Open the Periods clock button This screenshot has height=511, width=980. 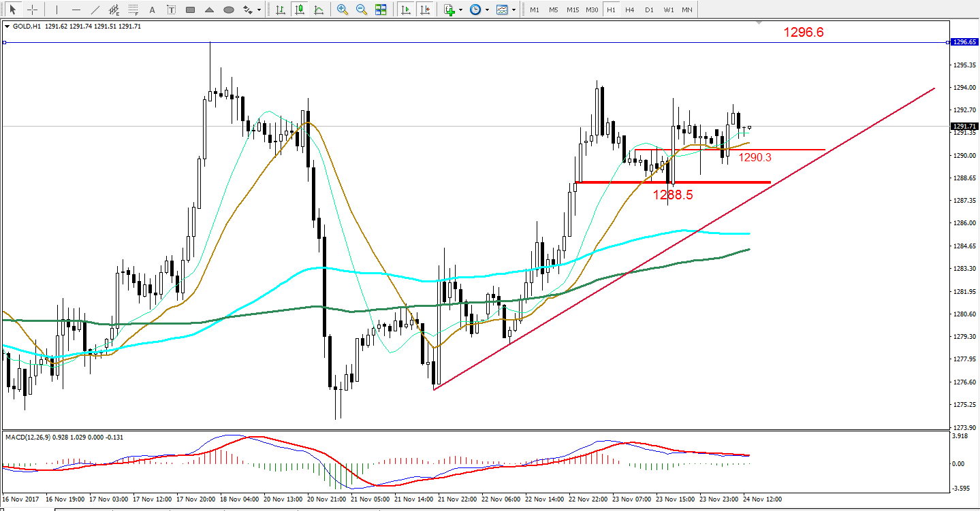point(475,10)
